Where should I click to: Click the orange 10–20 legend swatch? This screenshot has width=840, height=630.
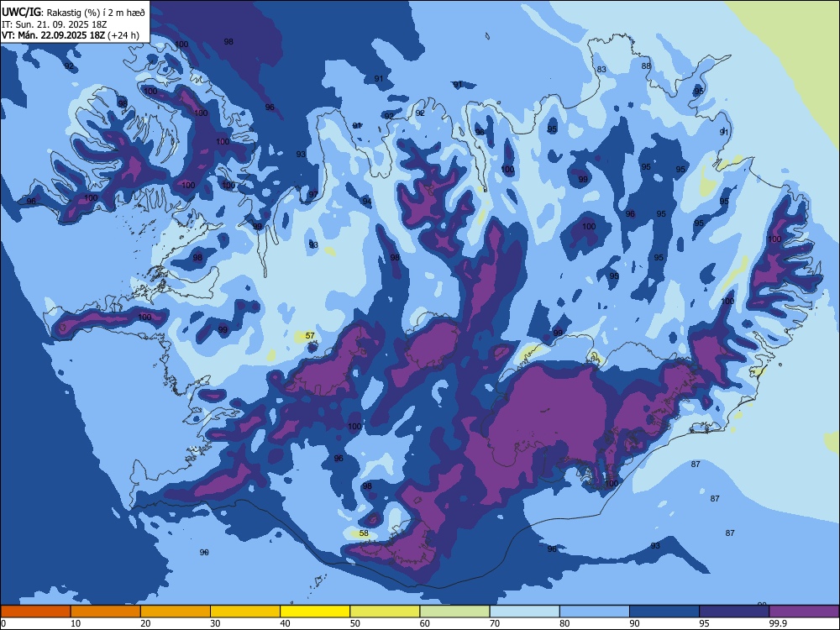point(106,612)
